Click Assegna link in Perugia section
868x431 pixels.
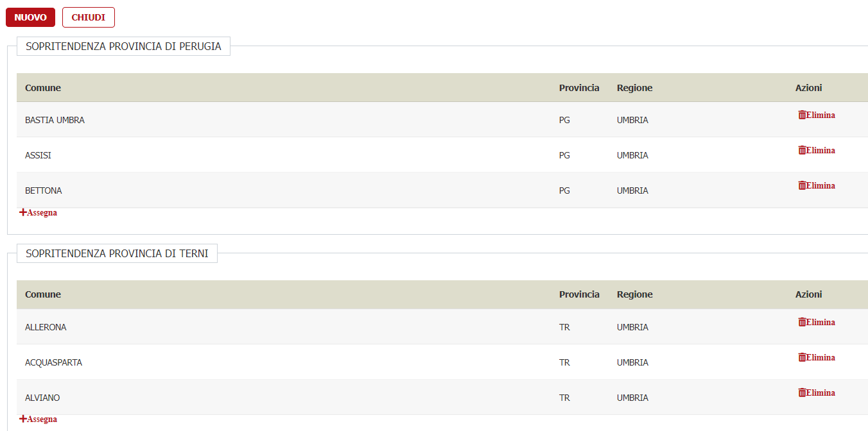tap(42, 213)
